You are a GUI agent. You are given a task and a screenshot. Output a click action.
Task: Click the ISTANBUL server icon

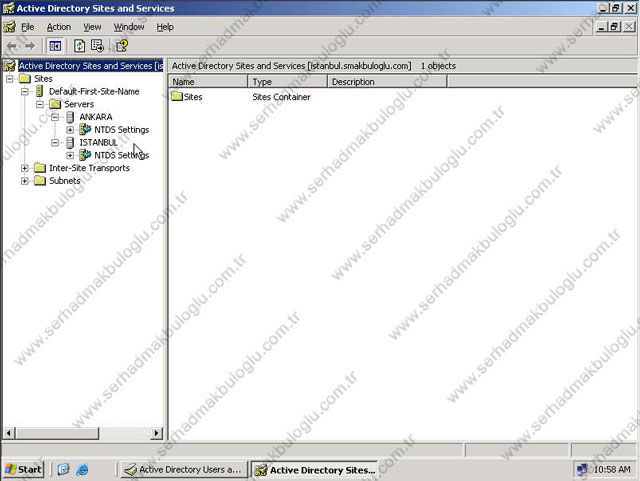click(70, 143)
